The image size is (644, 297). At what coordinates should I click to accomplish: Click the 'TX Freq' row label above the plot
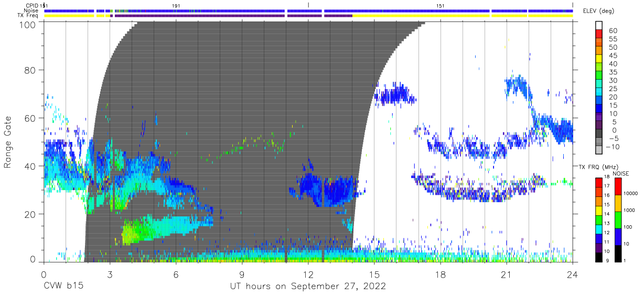pyautogui.click(x=28, y=15)
